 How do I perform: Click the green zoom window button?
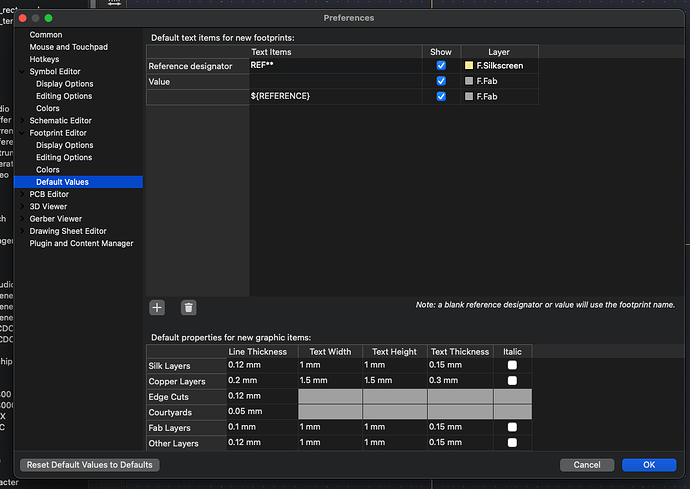click(x=48, y=18)
